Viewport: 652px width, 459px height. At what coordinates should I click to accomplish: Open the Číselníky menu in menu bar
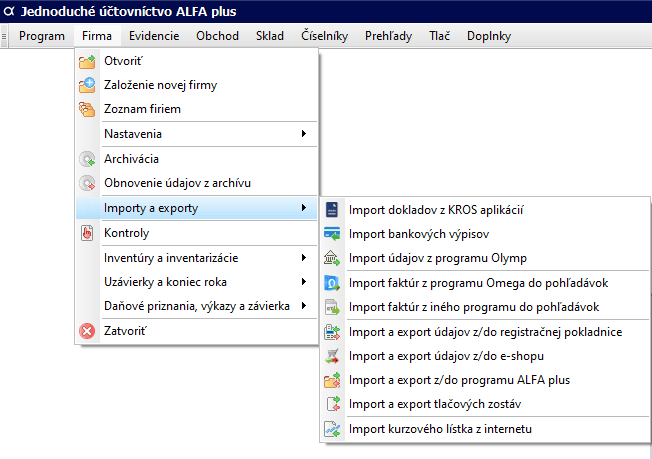click(324, 36)
